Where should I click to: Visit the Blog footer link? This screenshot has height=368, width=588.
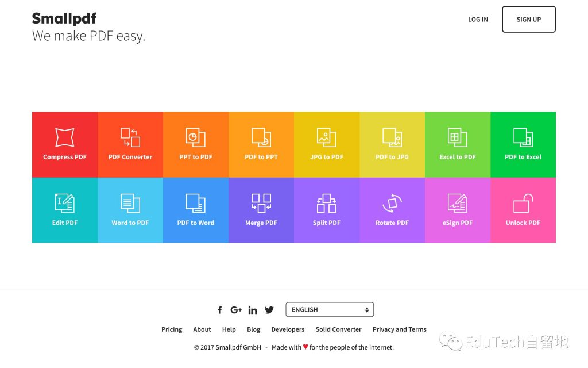point(253,329)
